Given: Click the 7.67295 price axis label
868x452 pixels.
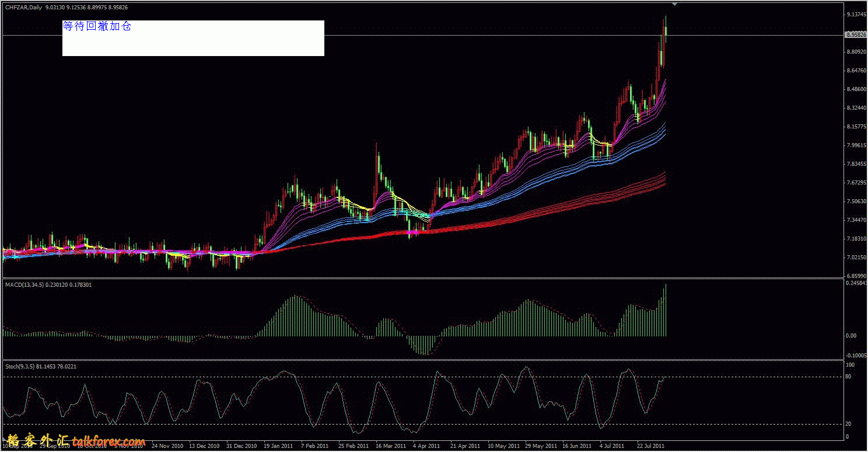Looking at the screenshot, I should (856, 183).
